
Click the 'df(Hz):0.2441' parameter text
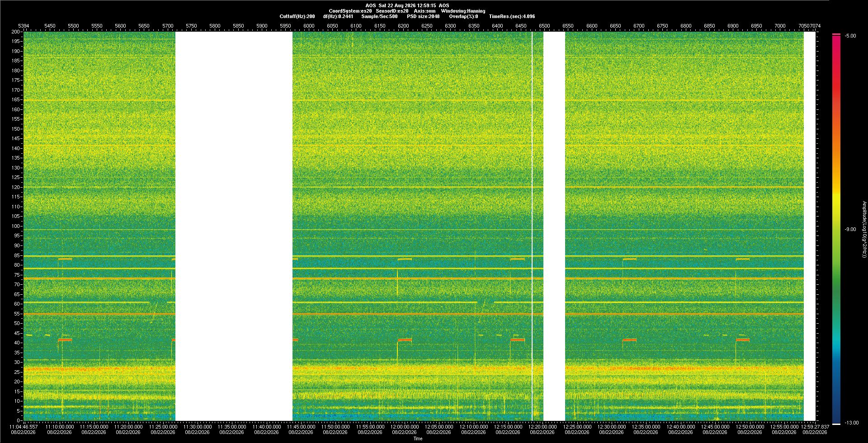[x=338, y=16]
